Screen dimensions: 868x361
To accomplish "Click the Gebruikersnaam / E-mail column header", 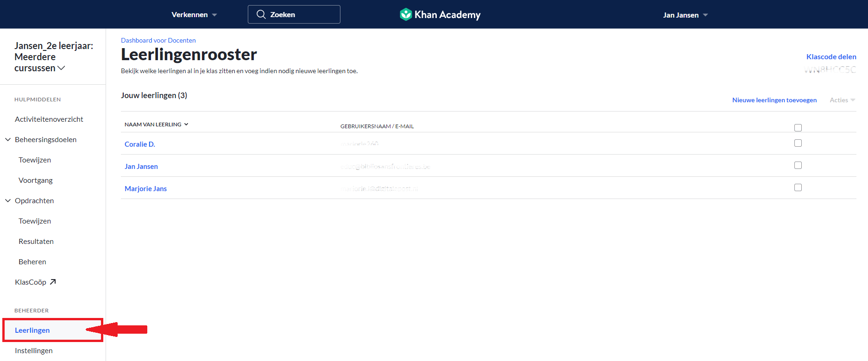I will click(x=377, y=126).
